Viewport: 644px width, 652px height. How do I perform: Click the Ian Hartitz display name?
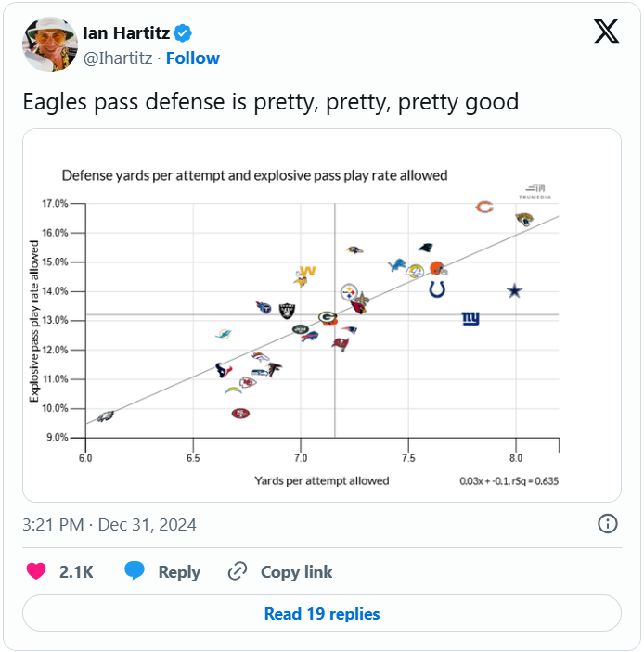pos(127,33)
